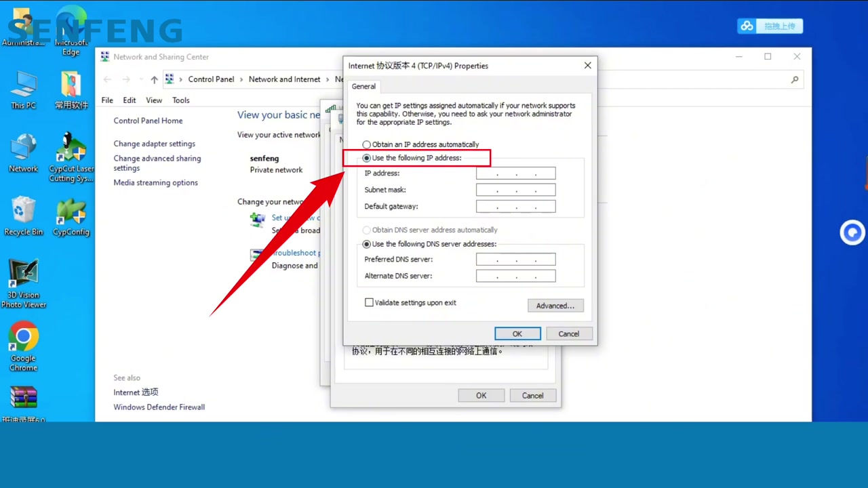The image size is (868, 488).
Task: Expand breadcrumb arrow after Network and Internet
Action: pos(328,79)
